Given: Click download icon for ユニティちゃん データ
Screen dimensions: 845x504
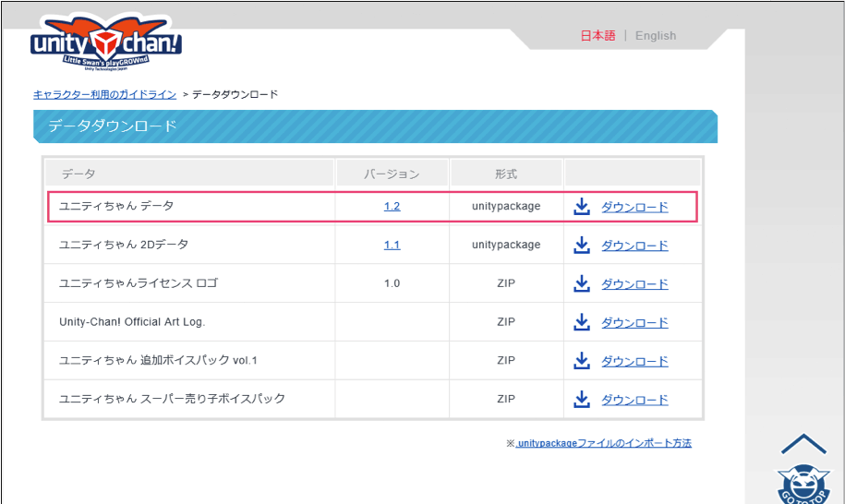Looking at the screenshot, I should click(582, 206).
